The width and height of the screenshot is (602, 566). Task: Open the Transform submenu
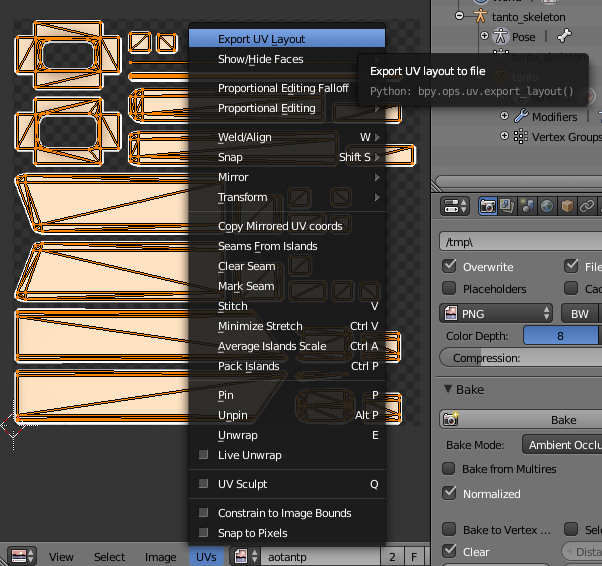(x=287, y=197)
